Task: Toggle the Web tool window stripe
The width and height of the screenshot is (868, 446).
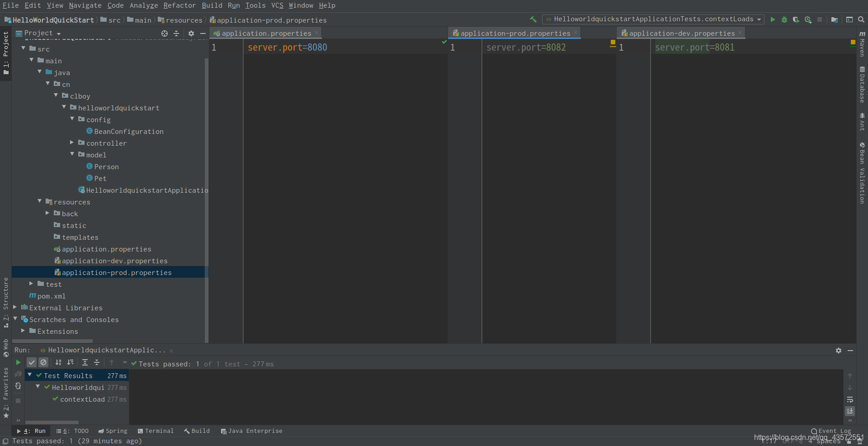Action: [6, 348]
